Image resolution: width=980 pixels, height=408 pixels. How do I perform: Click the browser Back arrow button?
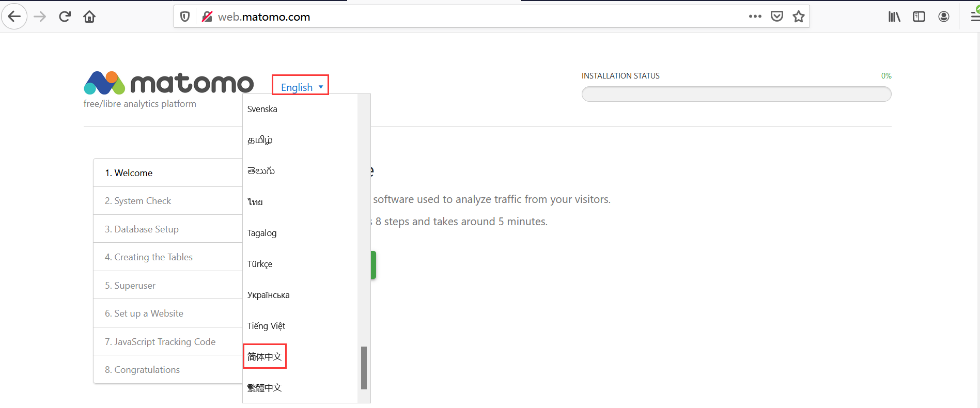[14, 17]
